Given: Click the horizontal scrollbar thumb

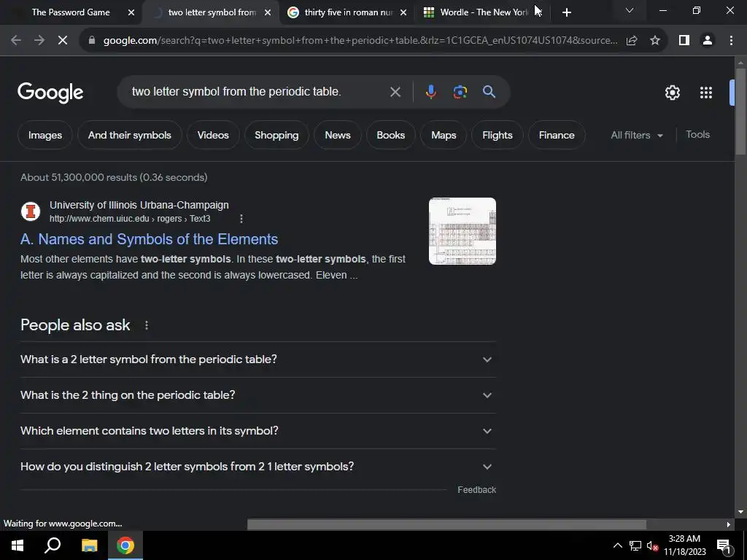Looking at the screenshot, I should 446,524.
